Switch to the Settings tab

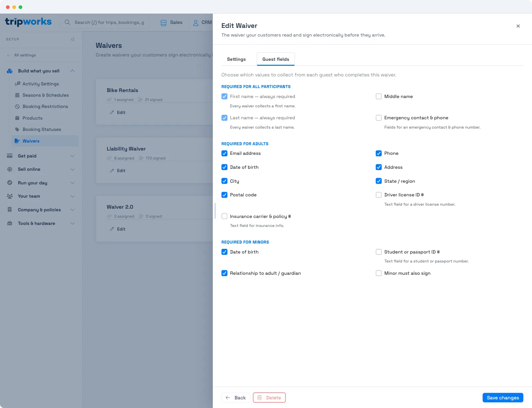(x=236, y=59)
